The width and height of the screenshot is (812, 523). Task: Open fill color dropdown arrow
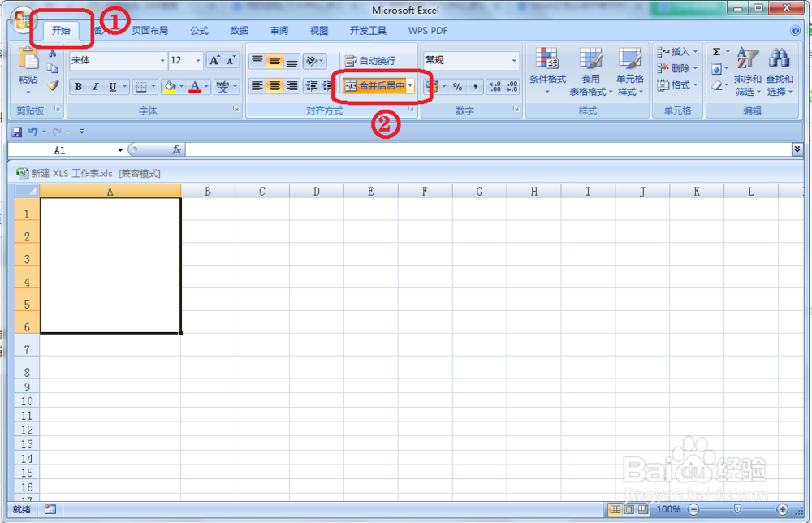(x=181, y=86)
